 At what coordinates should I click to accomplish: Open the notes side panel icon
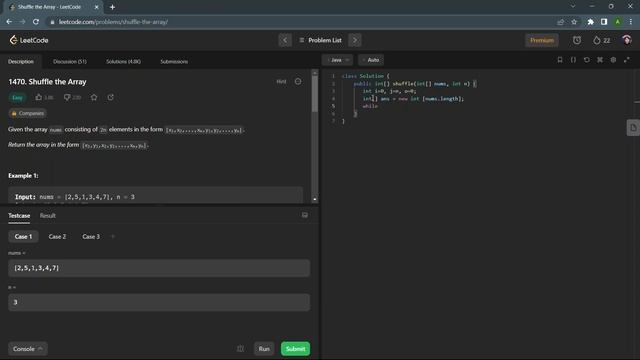[x=633, y=128]
